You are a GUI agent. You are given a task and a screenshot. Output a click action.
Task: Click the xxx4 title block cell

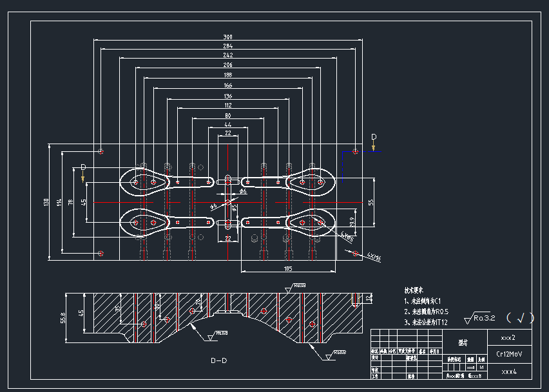[x=509, y=371]
